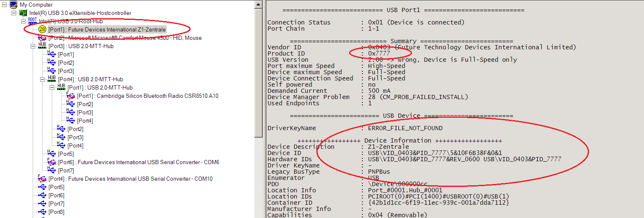Click the USB icon beside [Port8]

(x=42, y=212)
